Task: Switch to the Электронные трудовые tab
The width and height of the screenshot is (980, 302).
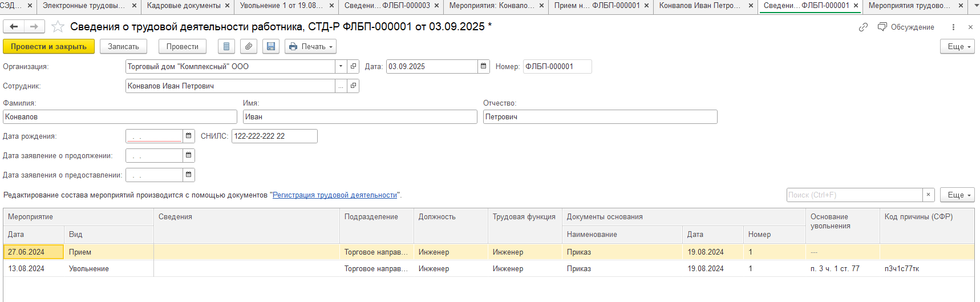Action: 84,6
